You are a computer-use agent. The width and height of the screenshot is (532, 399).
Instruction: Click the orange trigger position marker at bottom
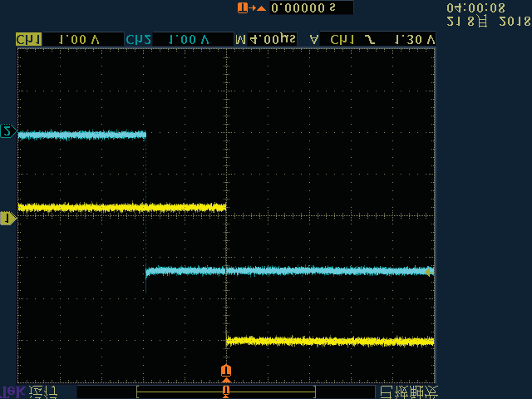coord(225,370)
